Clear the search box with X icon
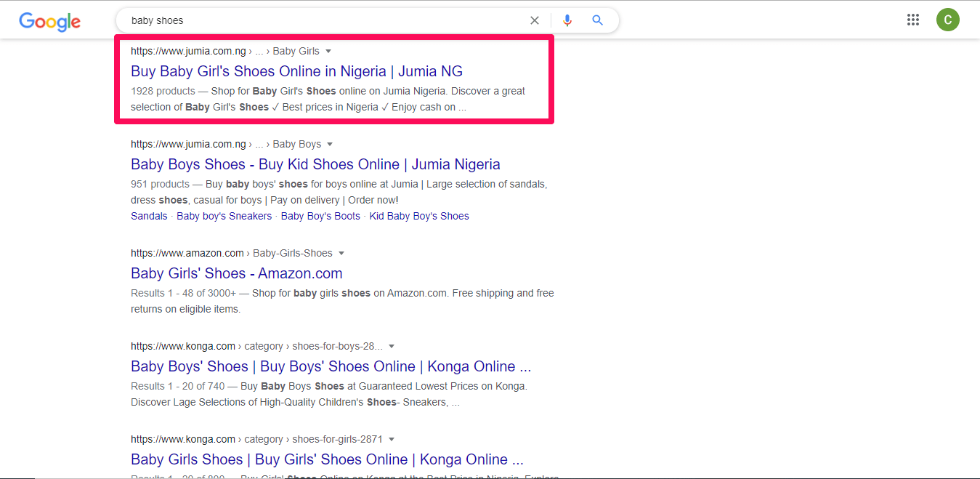Image resolution: width=980 pixels, height=479 pixels. pos(535,20)
